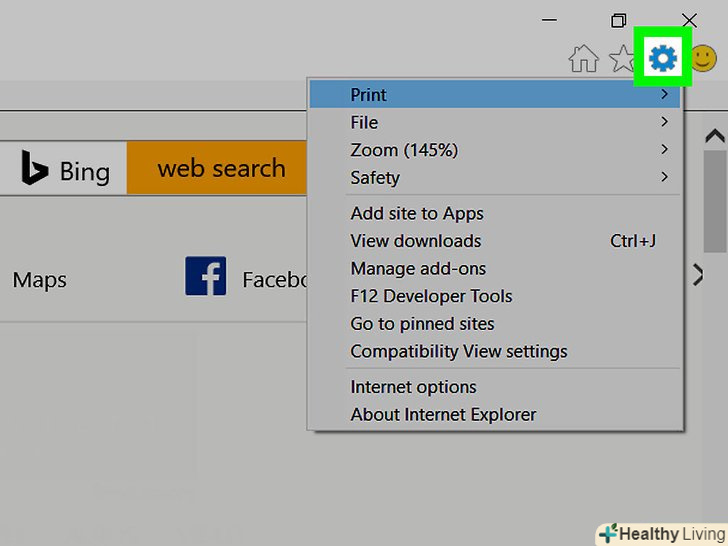Click the Favorites star icon
Screen dimensions: 728x546
(x=622, y=59)
